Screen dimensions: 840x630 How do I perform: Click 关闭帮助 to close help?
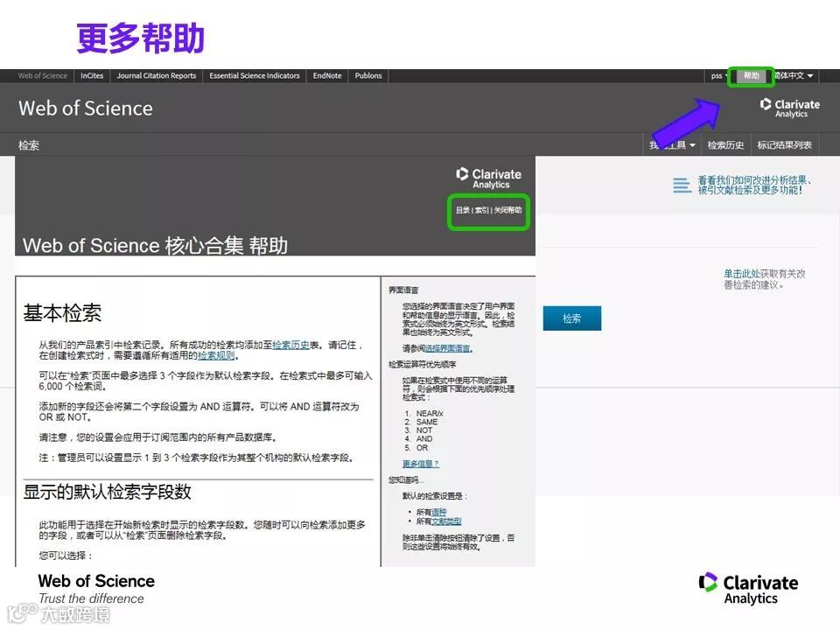[x=507, y=210]
